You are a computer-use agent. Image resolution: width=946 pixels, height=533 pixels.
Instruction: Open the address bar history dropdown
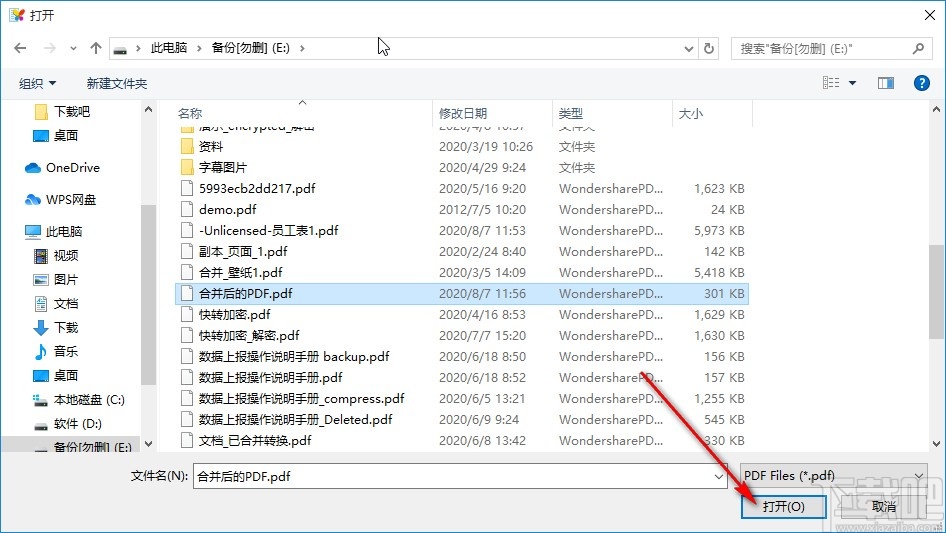tap(688, 49)
